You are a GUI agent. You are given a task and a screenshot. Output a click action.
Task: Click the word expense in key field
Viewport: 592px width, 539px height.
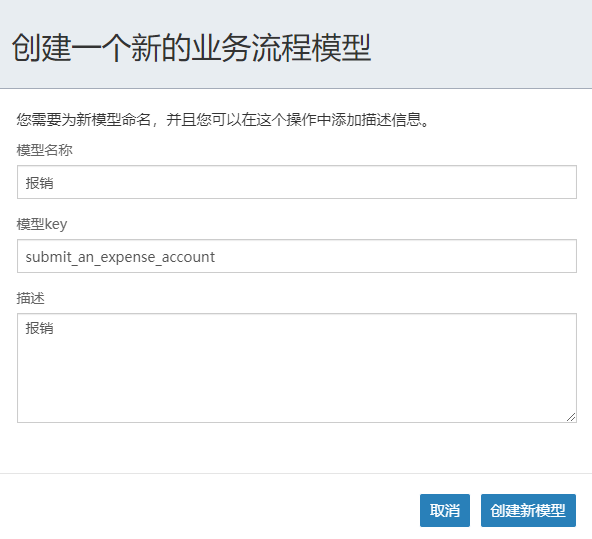click(x=128, y=258)
